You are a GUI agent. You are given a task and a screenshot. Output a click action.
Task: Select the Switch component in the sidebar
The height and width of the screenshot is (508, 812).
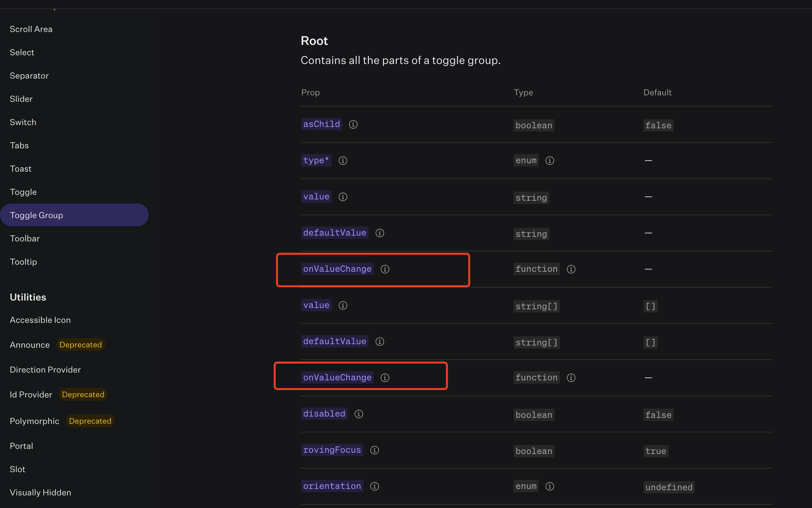(x=23, y=122)
